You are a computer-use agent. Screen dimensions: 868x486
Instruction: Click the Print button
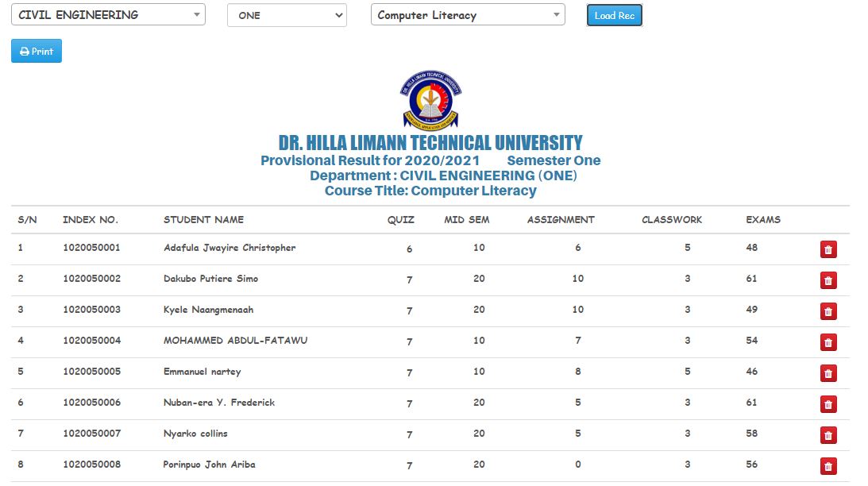click(37, 51)
